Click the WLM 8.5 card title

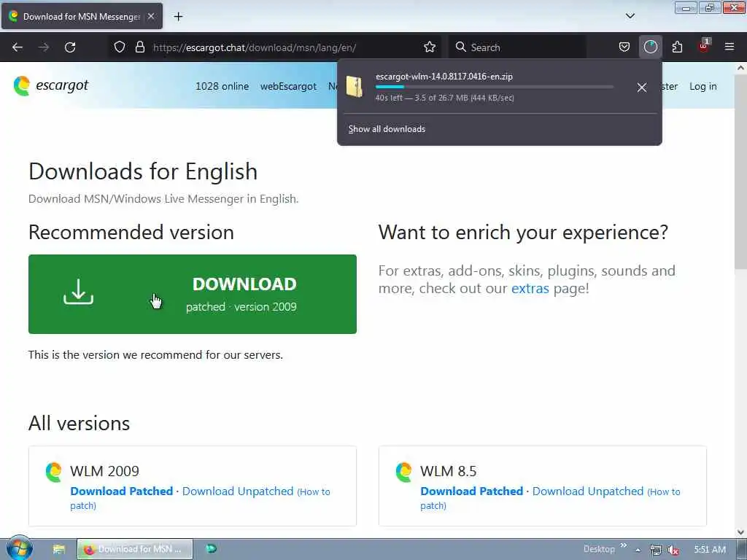pos(449,471)
